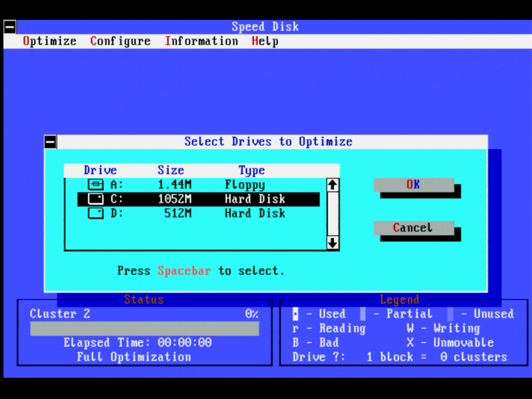Click the Type column header
The height and width of the screenshot is (399, 532).
coord(252,171)
